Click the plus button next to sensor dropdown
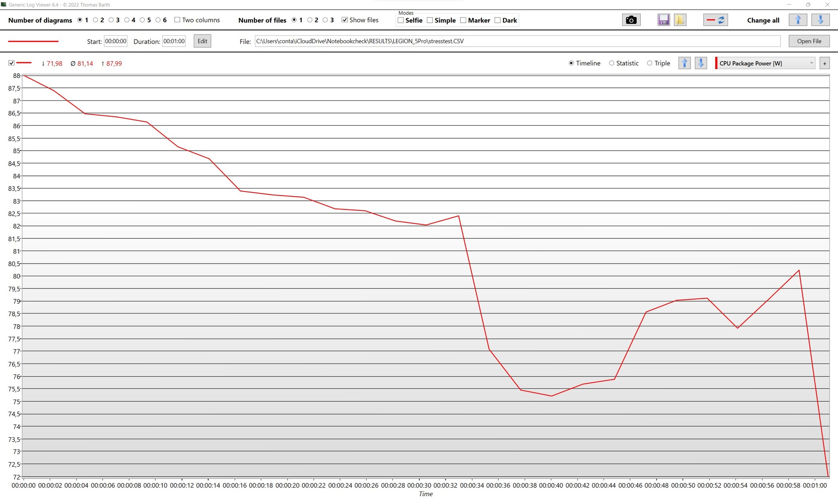The width and height of the screenshot is (838, 504). (x=824, y=63)
